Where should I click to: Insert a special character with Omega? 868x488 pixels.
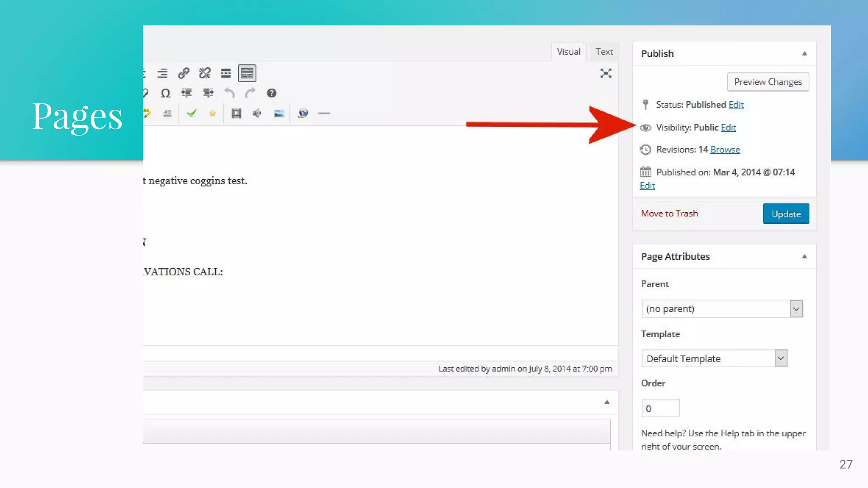click(165, 93)
